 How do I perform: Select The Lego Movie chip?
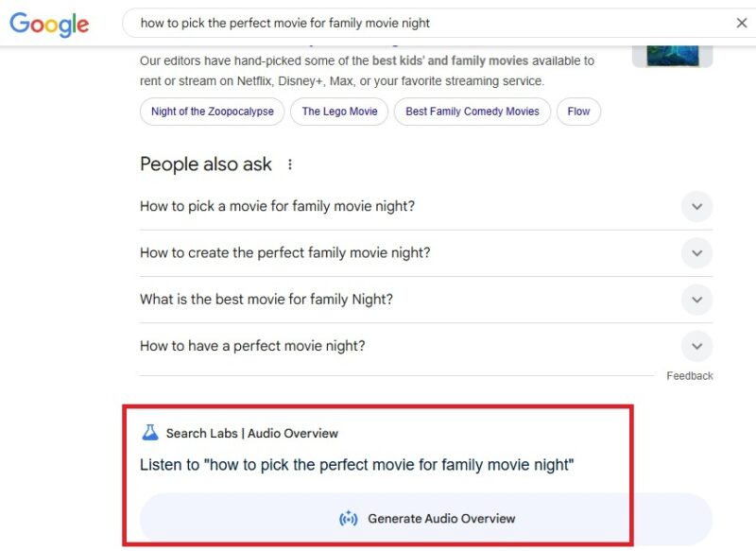339,112
